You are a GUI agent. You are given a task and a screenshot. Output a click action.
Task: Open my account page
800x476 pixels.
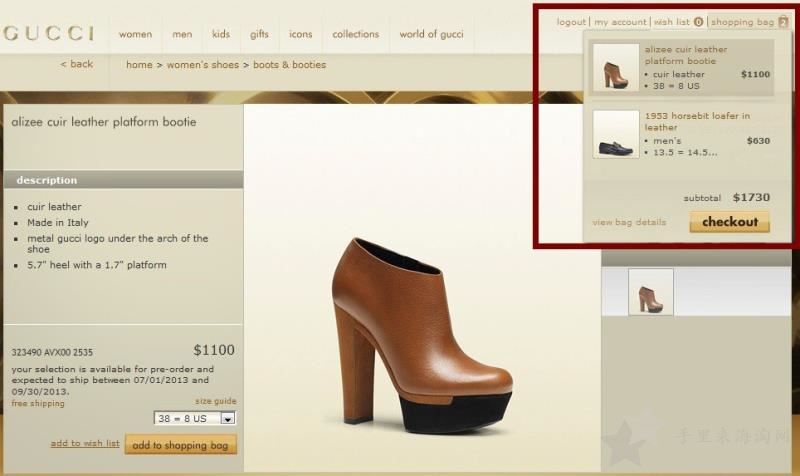(x=620, y=22)
